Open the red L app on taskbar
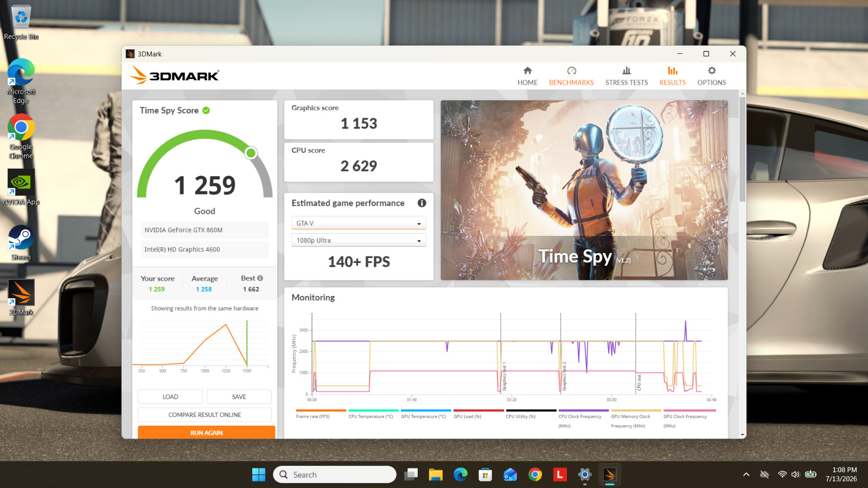Viewport: 868px width, 488px height. tap(560, 474)
